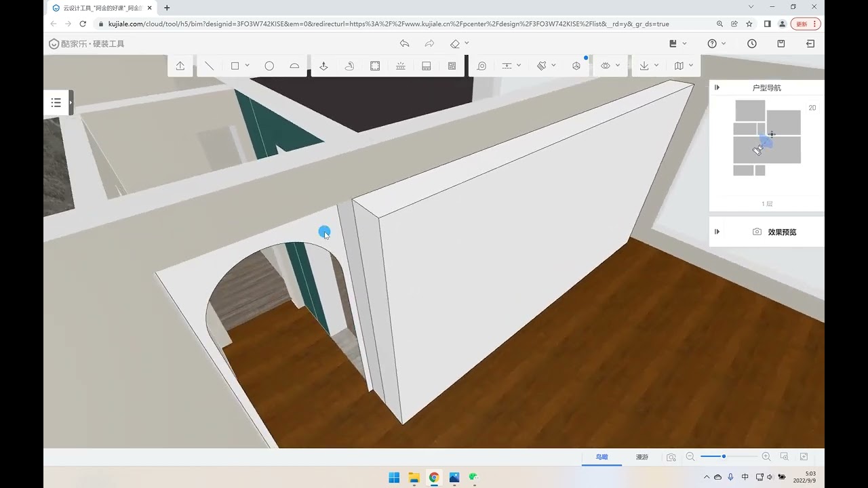868x488 pixels.
Task: Expand the left sidebar panel arrow
Action: pos(71,102)
